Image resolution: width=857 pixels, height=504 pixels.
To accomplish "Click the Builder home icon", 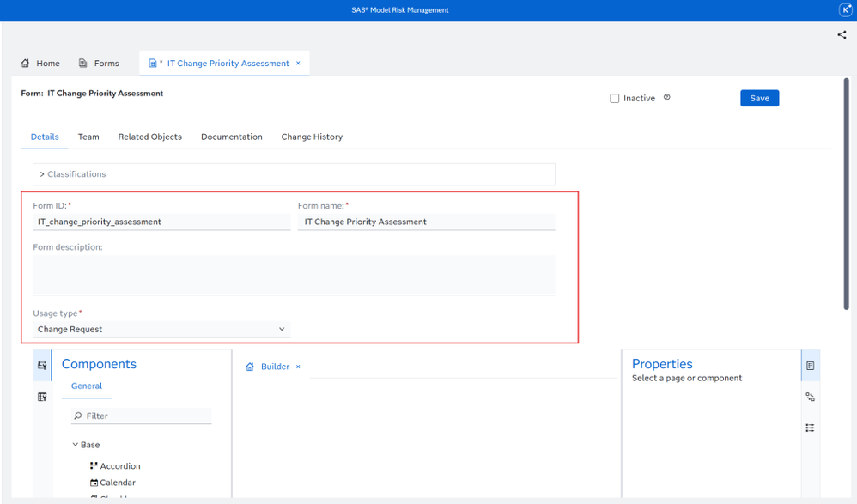I will [250, 367].
